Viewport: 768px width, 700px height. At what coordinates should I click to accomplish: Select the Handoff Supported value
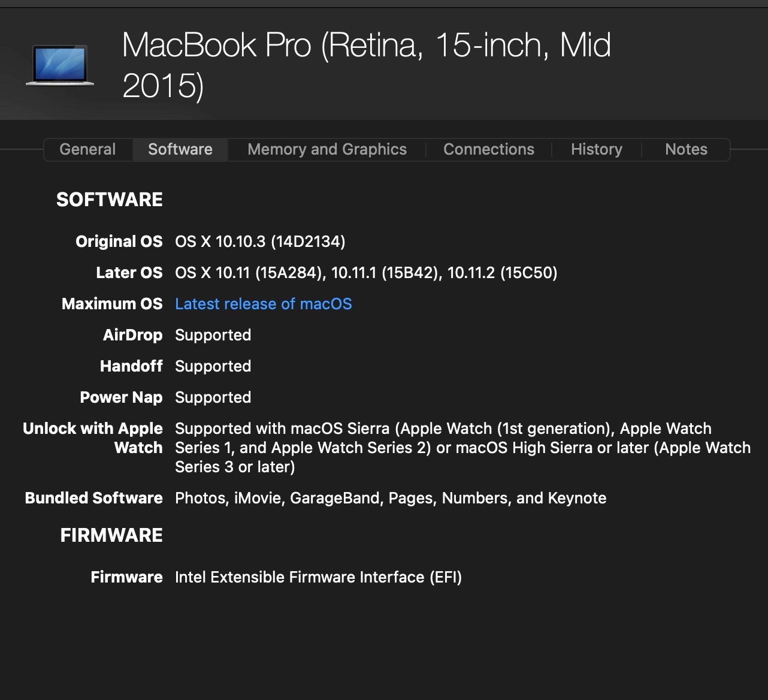213,366
